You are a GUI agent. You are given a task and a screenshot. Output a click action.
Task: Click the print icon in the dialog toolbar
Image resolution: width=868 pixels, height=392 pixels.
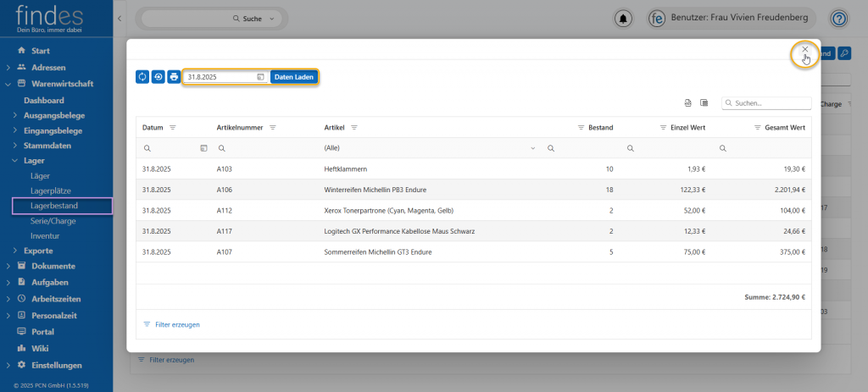[x=174, y=77]
